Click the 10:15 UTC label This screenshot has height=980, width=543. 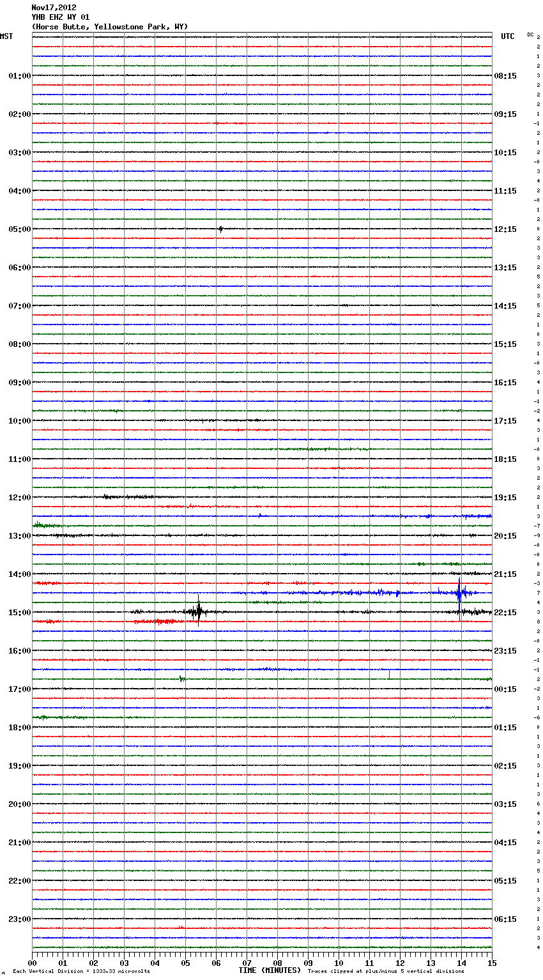point(505,153)
